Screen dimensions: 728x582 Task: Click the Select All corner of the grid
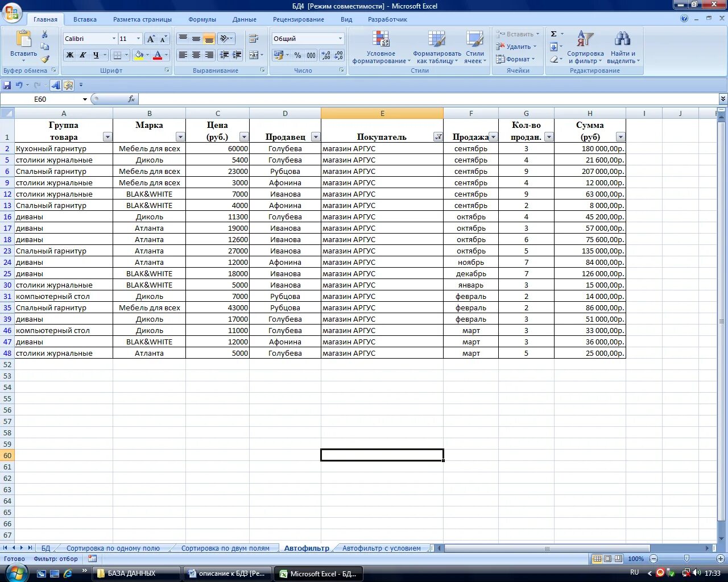click(7, 113)
